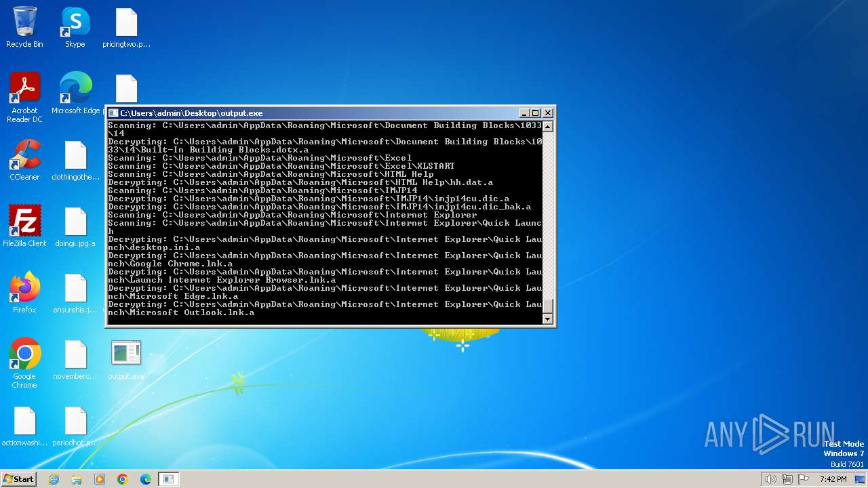Image resolution: width=868 pixels, height=488 pixels.
Task: Open the clock showing 7:42 PM
Action: click(x=833, y=479)
